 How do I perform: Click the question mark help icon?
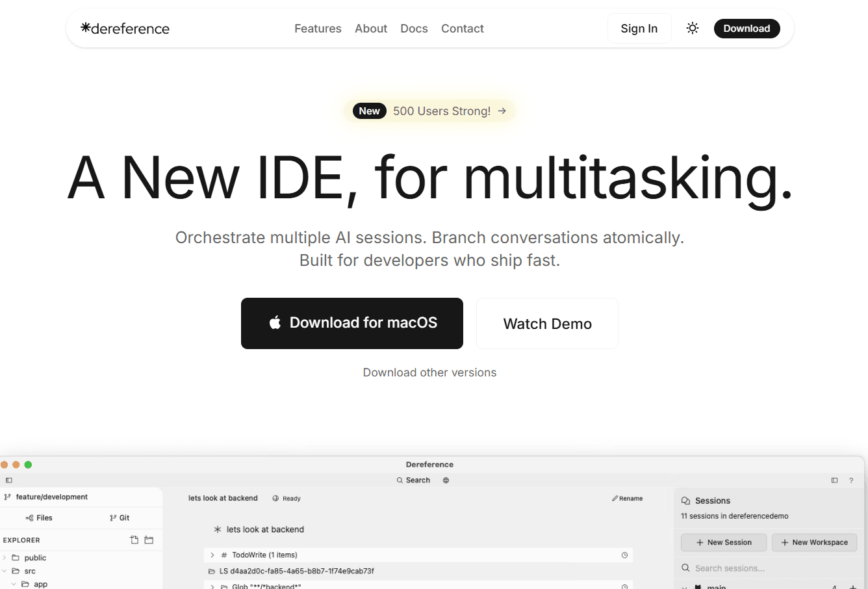pos(851,480)
